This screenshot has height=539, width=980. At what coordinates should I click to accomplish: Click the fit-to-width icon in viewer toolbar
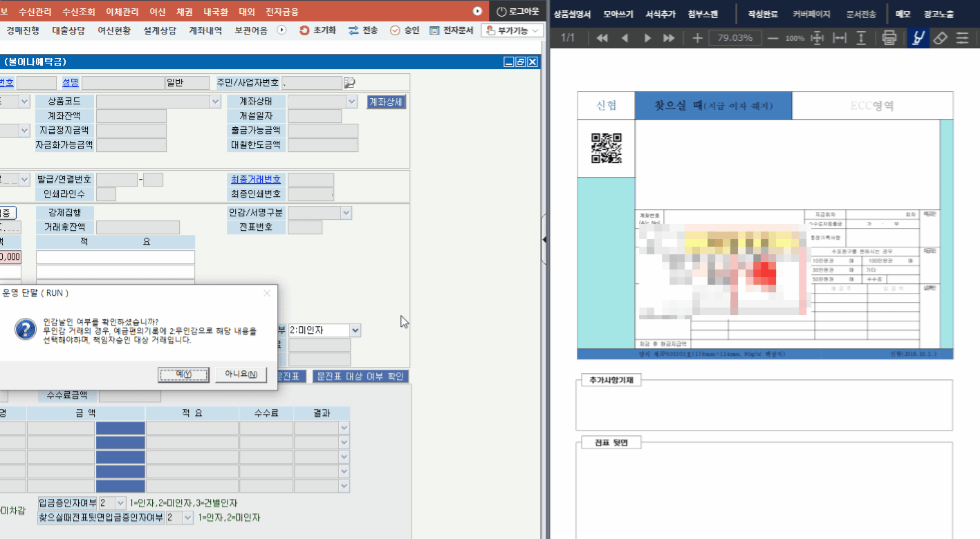[839, 38]
